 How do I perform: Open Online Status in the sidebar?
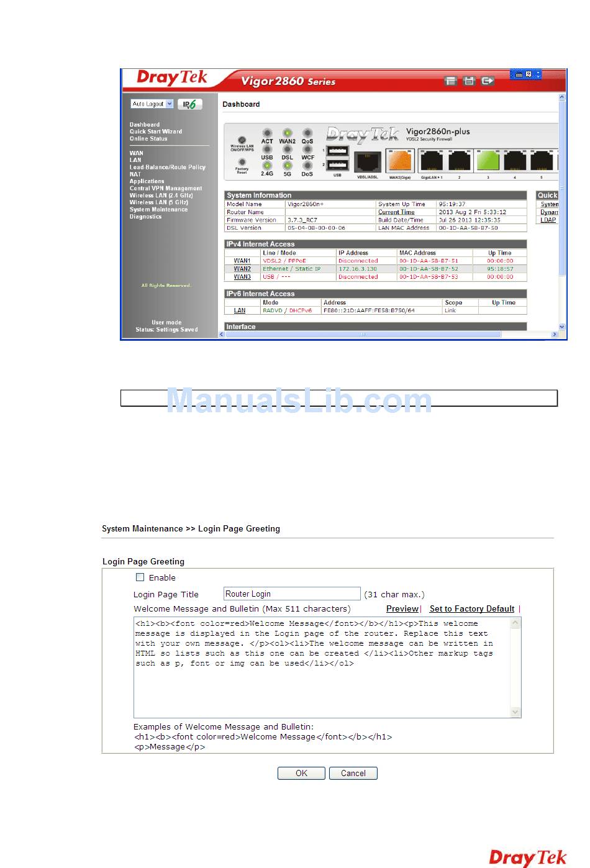click(148, 138)
